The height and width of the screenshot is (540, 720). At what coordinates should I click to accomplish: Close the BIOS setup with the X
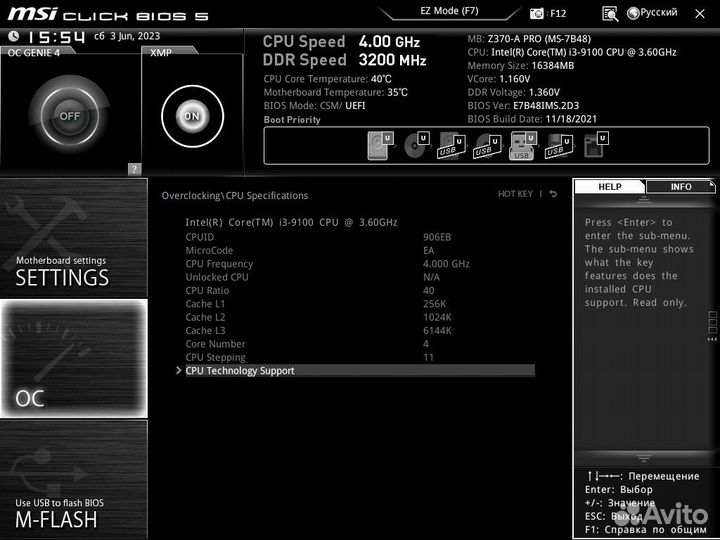(700, 14)
